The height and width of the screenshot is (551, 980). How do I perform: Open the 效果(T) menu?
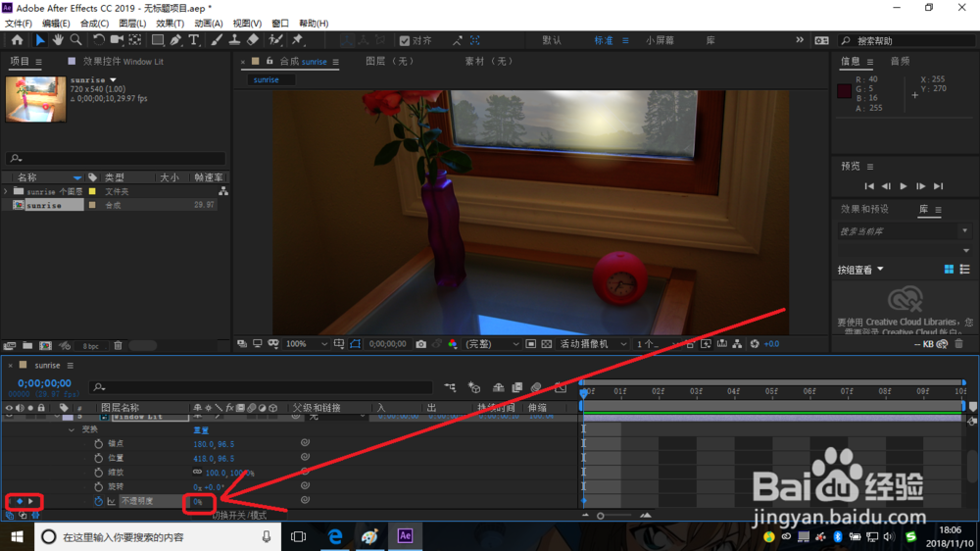tap(170, 24)
